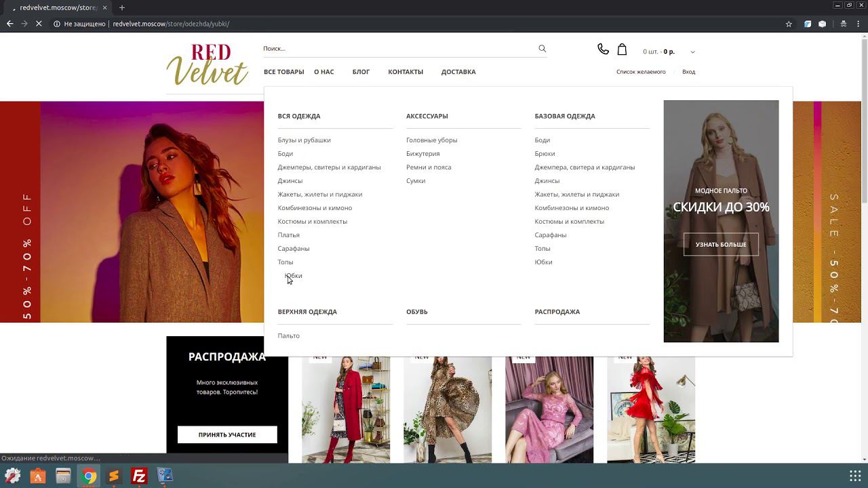Open the red coat product thumbnail

(x=346, y=409)
